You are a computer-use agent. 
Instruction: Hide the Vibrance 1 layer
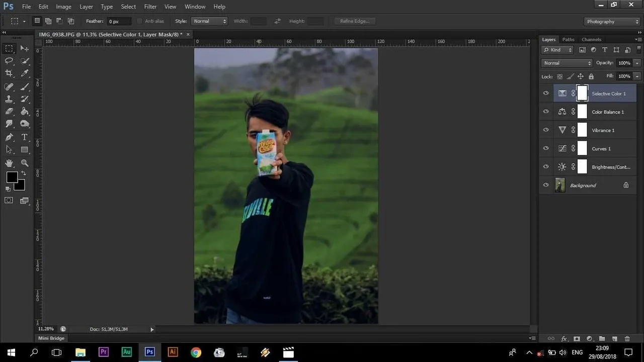coord(546,130)
